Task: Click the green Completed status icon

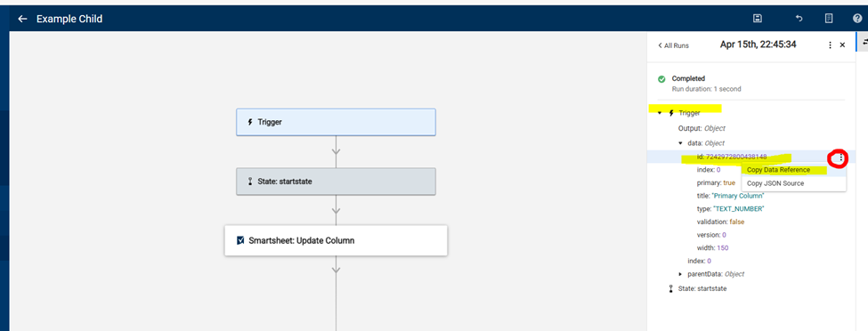Action: pos(661,79)
